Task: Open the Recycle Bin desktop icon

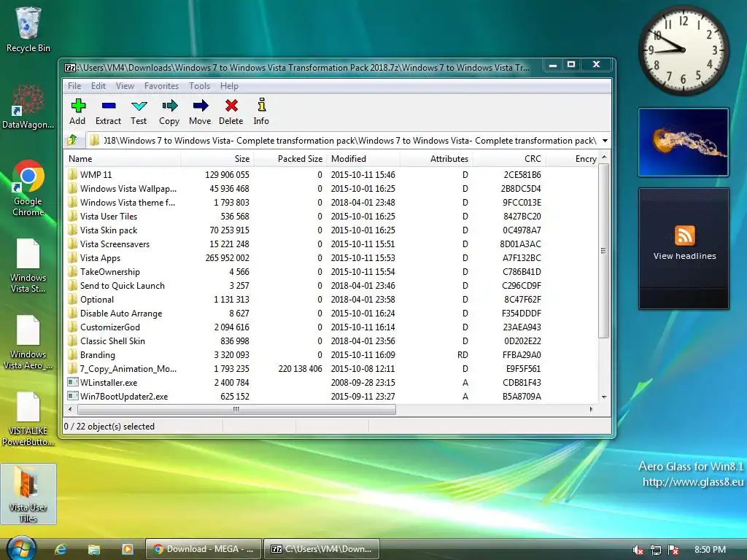Action: (28, 28)
